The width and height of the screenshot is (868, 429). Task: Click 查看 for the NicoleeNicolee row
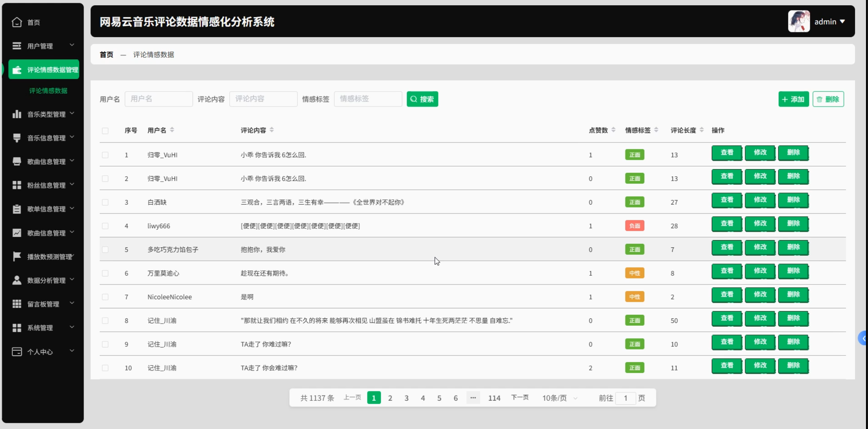pyautogui.click(x=727, y=295)
